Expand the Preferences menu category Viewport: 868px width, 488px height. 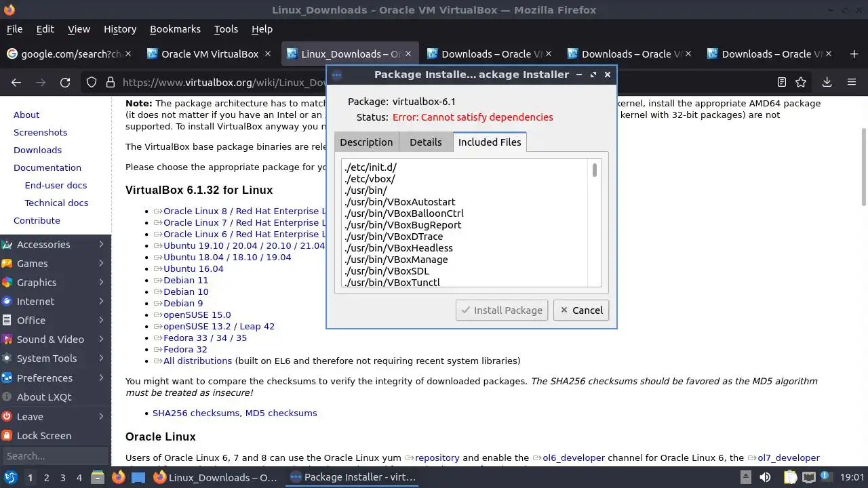54,378
